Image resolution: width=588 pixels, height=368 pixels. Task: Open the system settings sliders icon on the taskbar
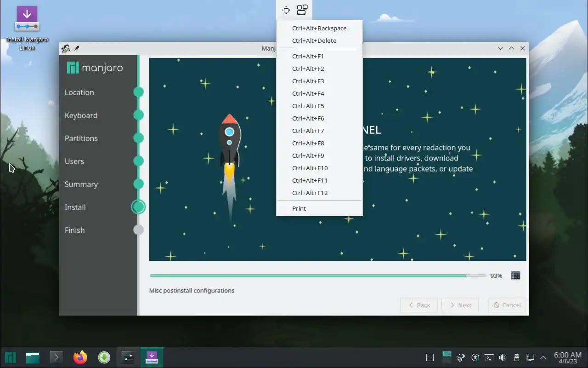click(128, 357)
